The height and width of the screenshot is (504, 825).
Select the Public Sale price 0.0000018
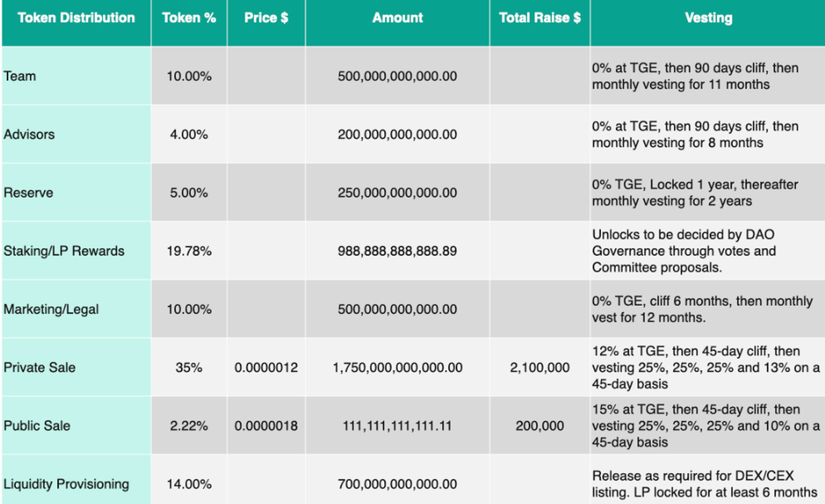pos(266,426)
